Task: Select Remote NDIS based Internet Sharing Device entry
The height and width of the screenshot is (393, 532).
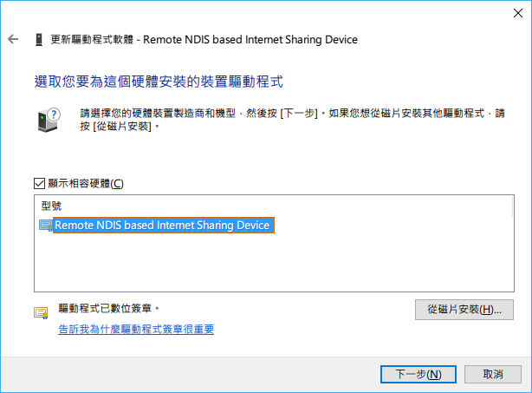Action: pos(164,226)
